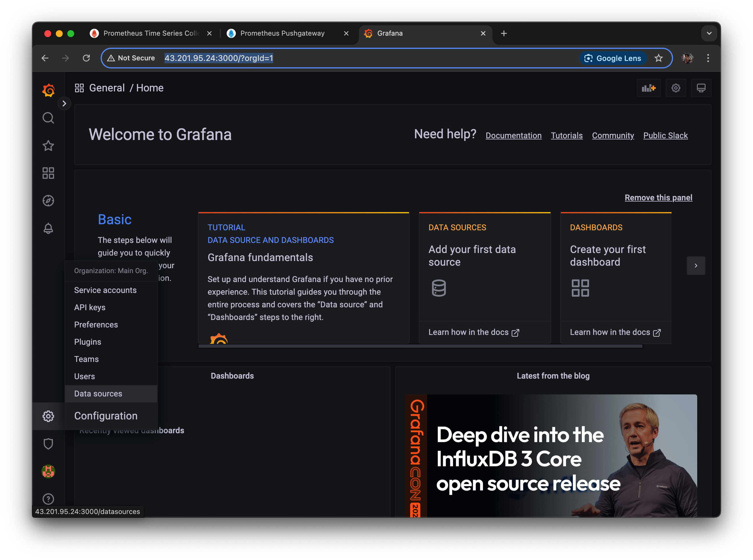Screen dimensions: 753x560
Task: Open the Help question mark icon
Action: pyautogui.click(x=48, y=499)
